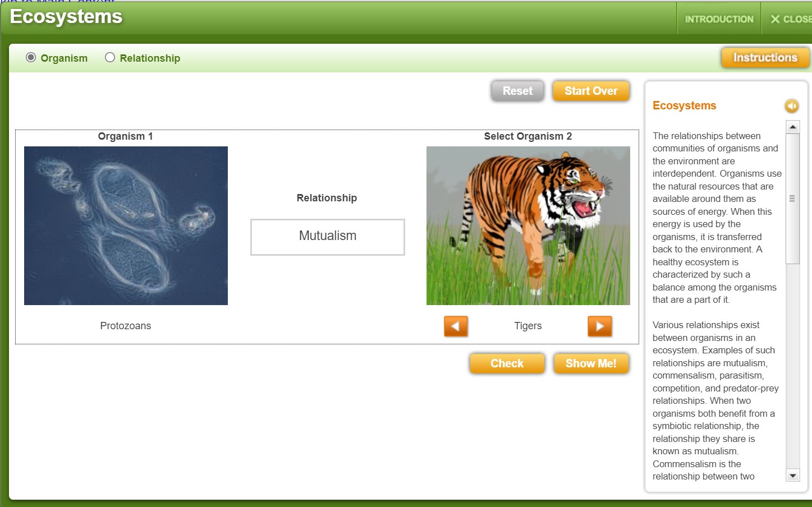Check the selected organism answer
Image resolution: width=812 pixels, height=507 pixels.
[x=507, y=363]
